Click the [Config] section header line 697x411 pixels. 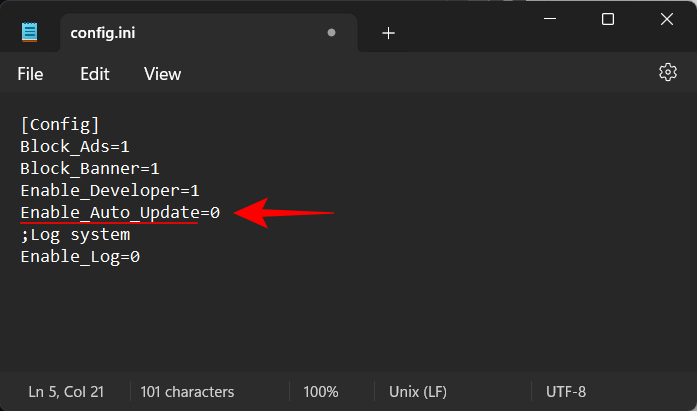click(x=59, y=124)
